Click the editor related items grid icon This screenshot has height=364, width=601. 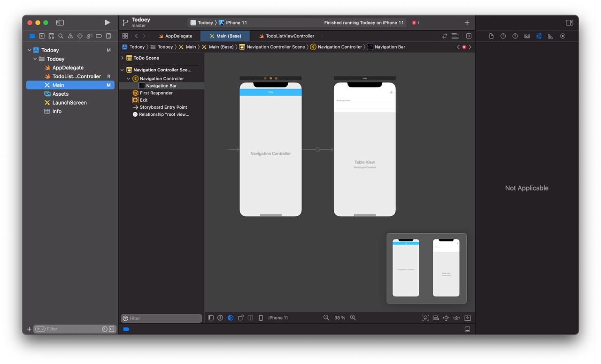125,36
